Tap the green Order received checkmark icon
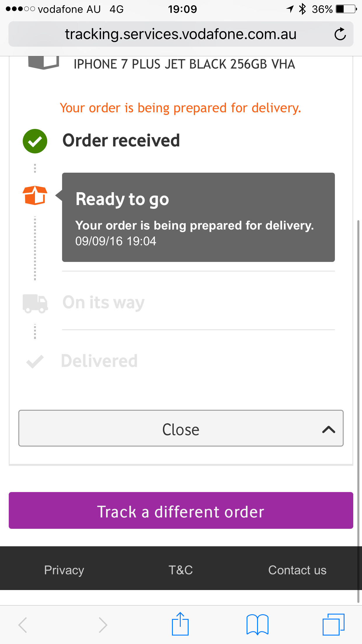This screenshot has width=362, height=644. pyautogui.click(x=35, y=141)
